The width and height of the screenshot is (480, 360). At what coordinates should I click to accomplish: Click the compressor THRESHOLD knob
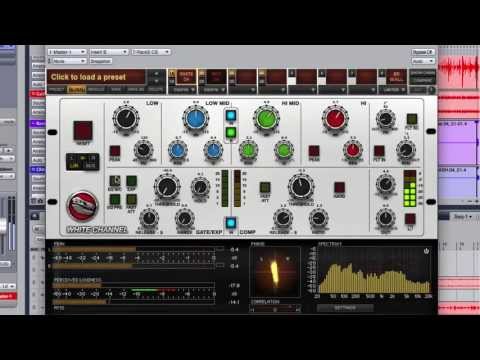point(301,187)
